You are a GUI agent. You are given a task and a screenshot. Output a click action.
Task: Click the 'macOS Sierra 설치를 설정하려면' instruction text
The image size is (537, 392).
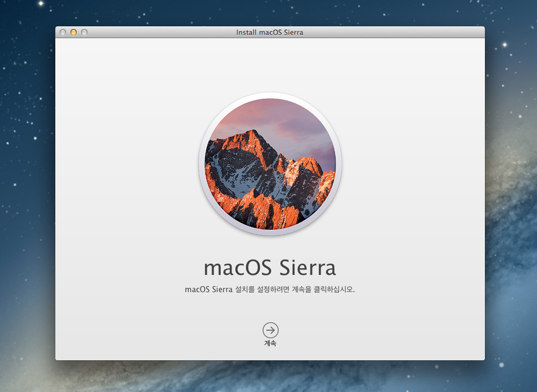click(270, 289)
